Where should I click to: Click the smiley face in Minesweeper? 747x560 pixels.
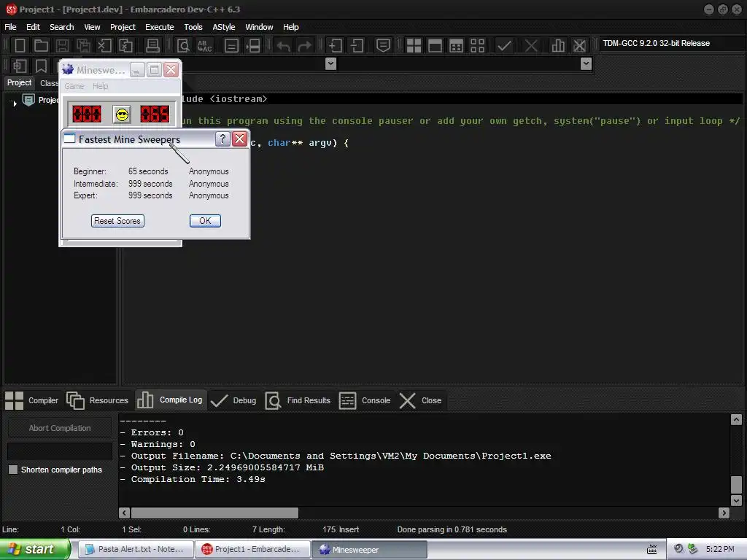tap(122, 114)
